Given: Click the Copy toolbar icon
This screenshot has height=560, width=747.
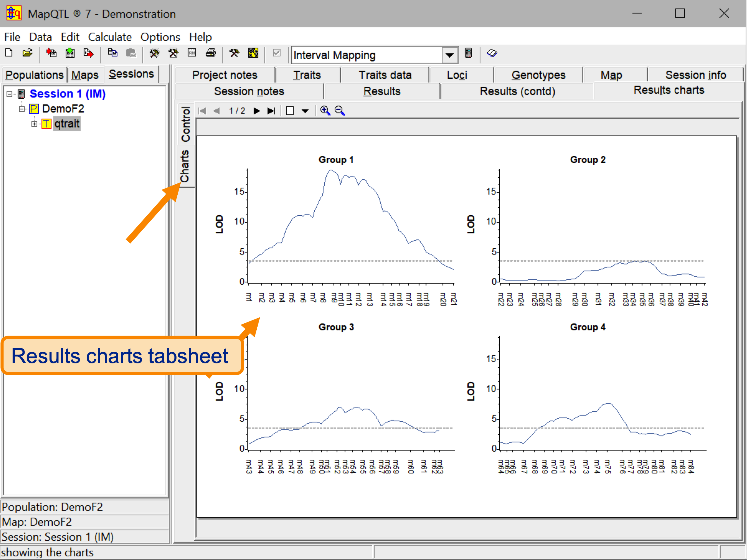Looking at the screenshot, I should 112,53.
